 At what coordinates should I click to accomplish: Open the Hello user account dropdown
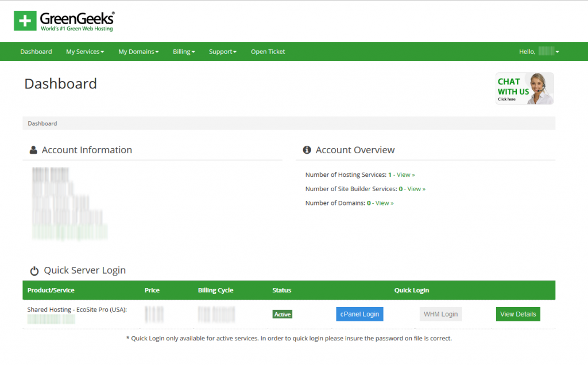[539, 52]
